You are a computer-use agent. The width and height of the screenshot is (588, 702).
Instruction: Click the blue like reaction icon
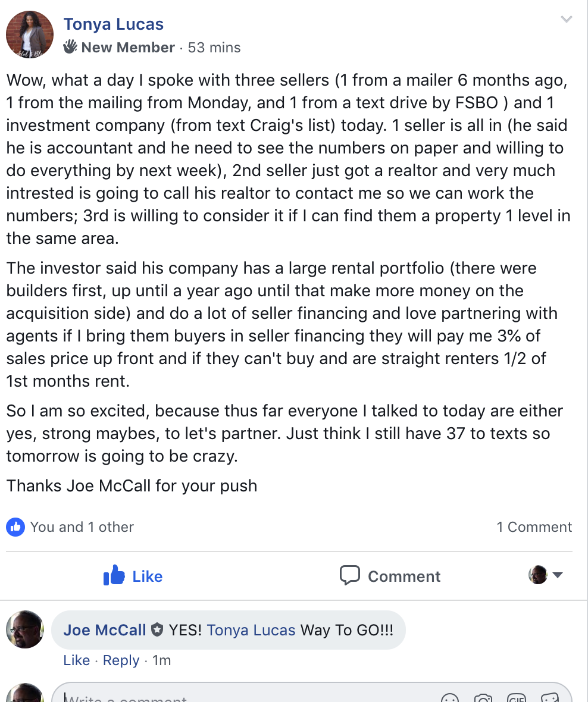[15, 526]
